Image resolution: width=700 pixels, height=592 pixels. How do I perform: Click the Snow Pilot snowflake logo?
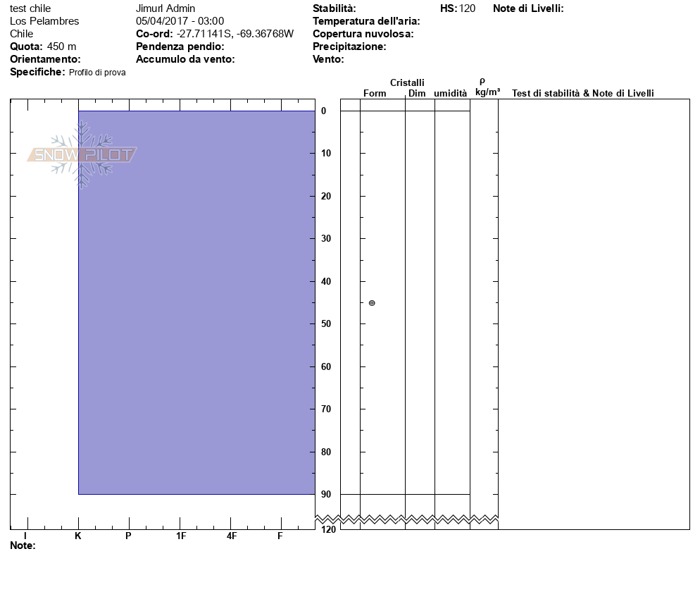82,154
